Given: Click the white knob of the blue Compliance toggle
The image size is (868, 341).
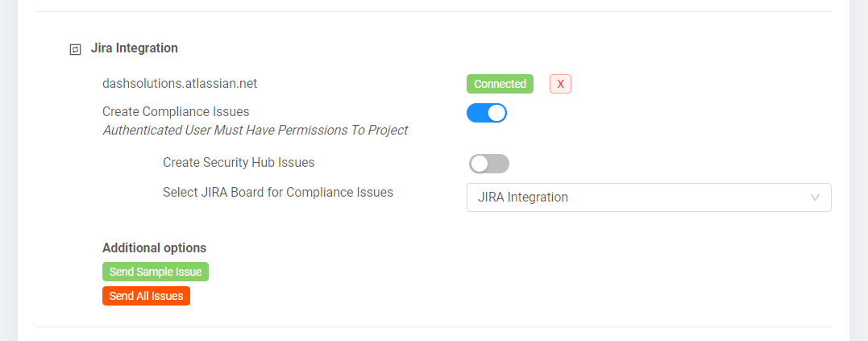Looking at the screenshot, I should point(496,113).
